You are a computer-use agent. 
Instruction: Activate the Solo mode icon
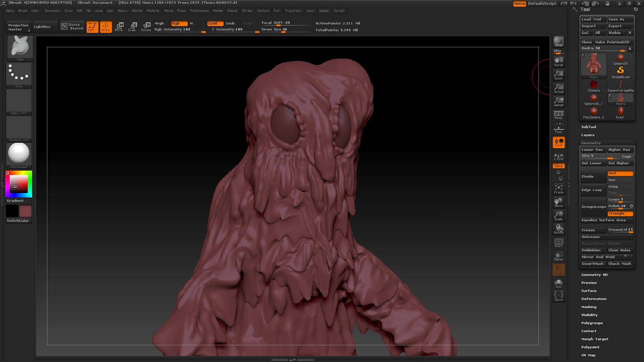pos(559,284)
